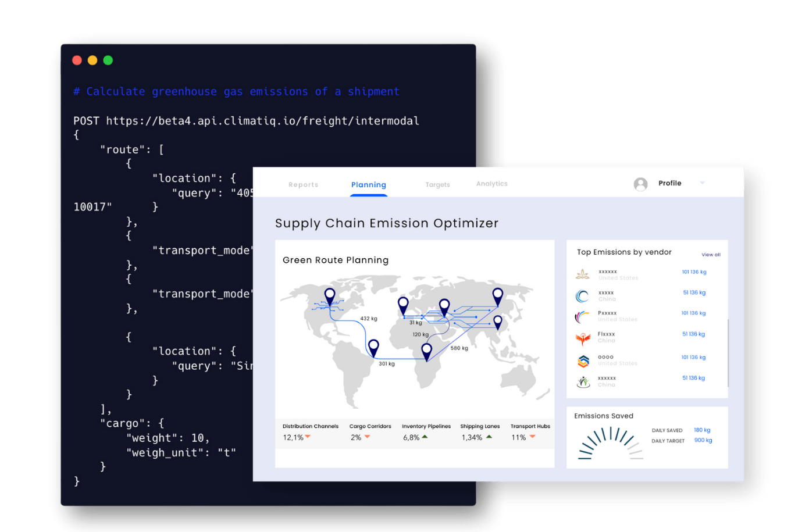Expand the Profile dropdown chevron
809x532 pixels.
point(702,183)
